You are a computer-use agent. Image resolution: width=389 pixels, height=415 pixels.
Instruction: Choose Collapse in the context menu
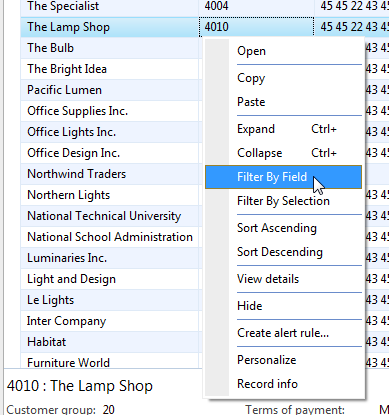pyautogui.click(x=283, y=153)
